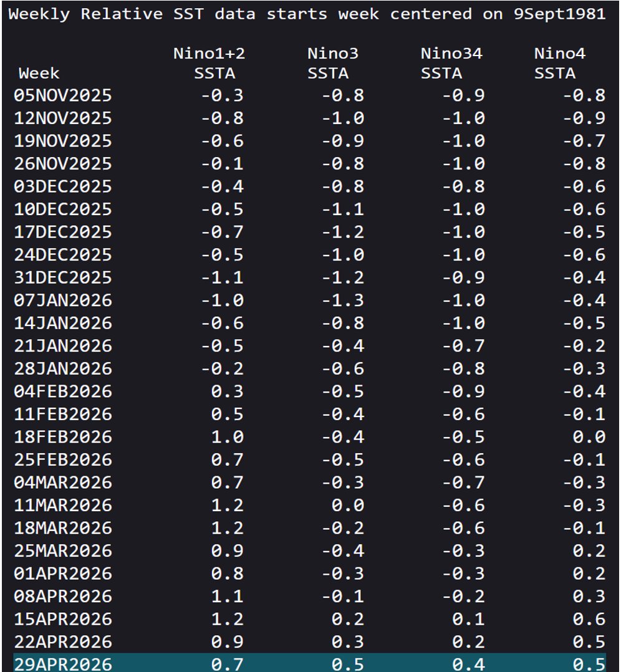This screenshot has height=672, width=621.
Task: Select the 18FEB2026 week label
Action: (x=63, y=437)
